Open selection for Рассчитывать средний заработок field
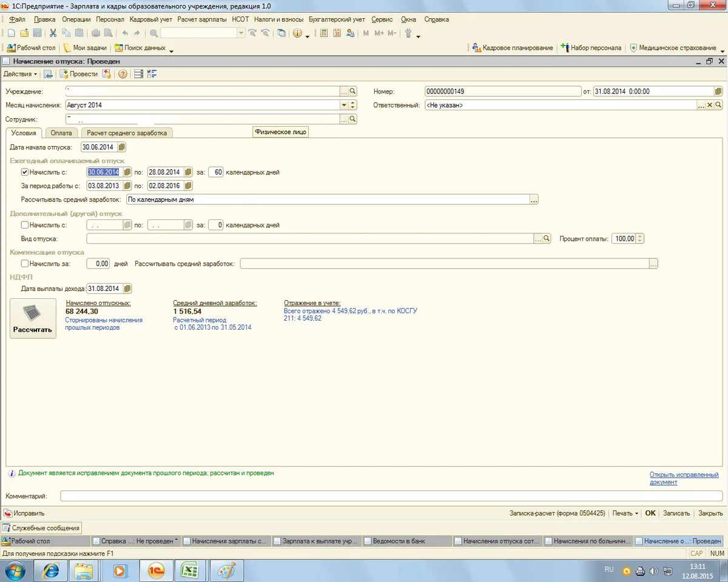The image size is (728, 582). [534, 199]
